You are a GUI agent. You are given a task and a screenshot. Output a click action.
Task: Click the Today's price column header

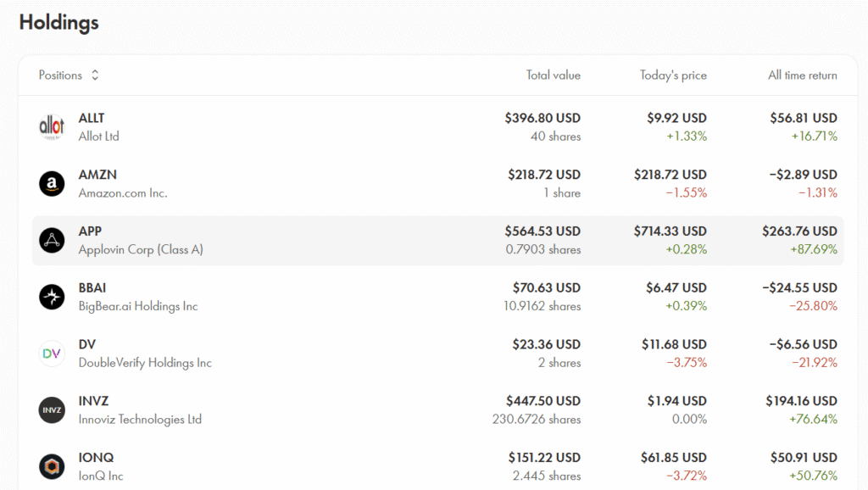pyautogui.click(x=673, y=75)
